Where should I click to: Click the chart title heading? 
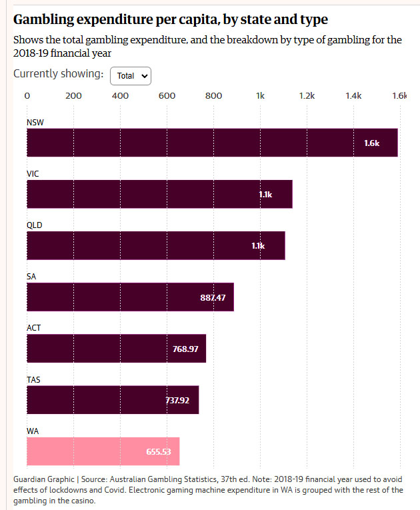[x=171, y=19]
